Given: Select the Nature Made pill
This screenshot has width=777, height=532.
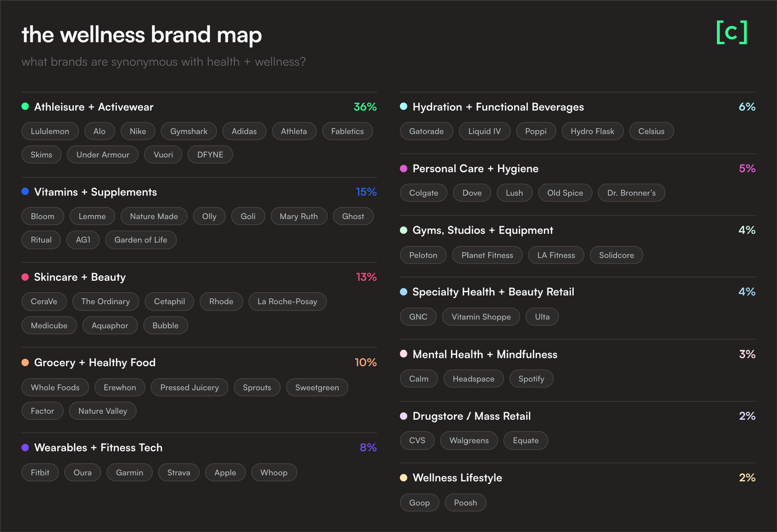Looking at the screenshot, I should tap(154, 216).
